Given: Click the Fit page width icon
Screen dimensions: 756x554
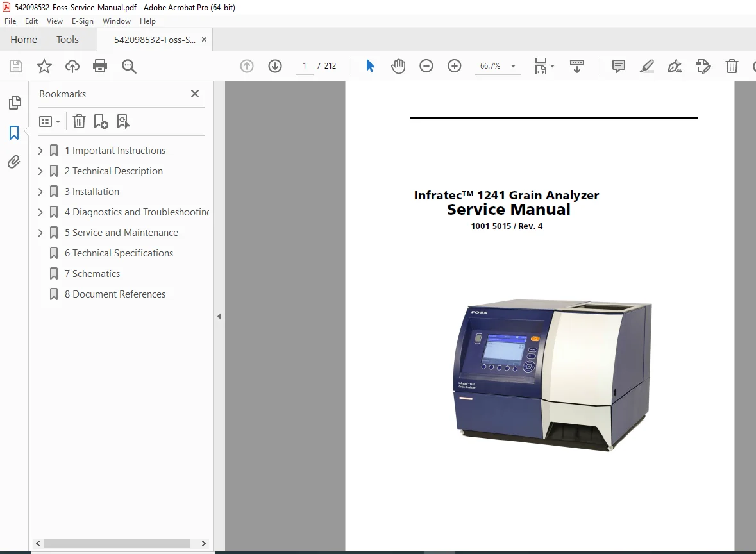Looking at the screenshot, I should tap(541, 66).
